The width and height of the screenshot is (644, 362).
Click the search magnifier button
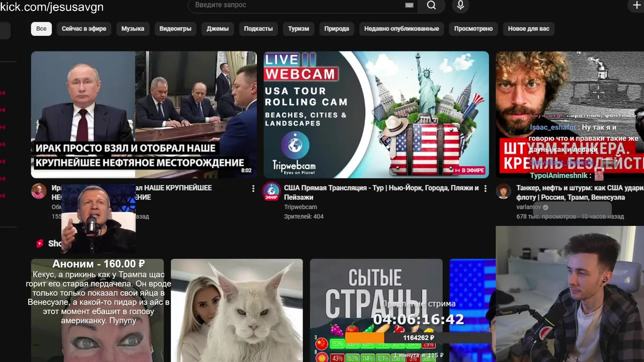tap(431, 5)
